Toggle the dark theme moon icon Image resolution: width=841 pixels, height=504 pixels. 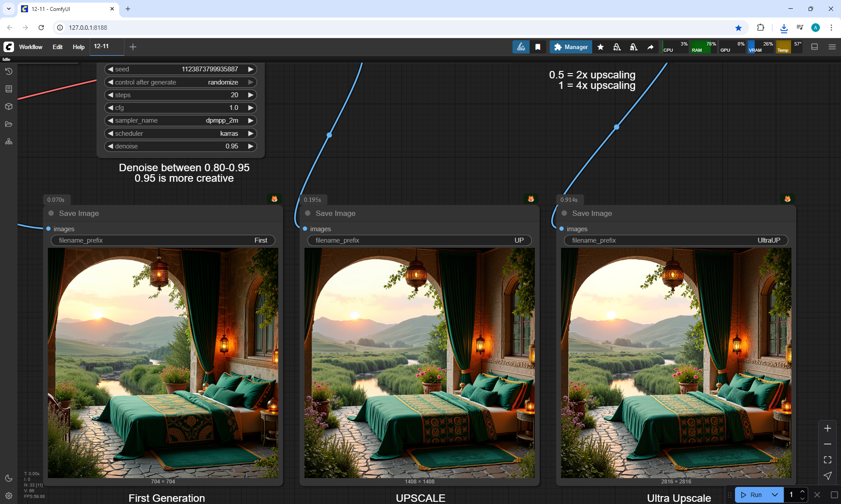pyautogui.click(x=8, y=478)
